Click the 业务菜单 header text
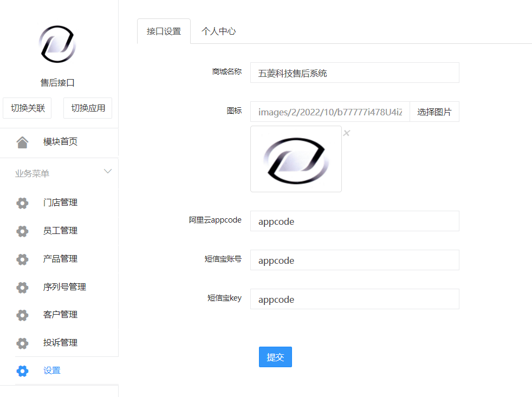The image size is (532, 397). coord(32,174)
